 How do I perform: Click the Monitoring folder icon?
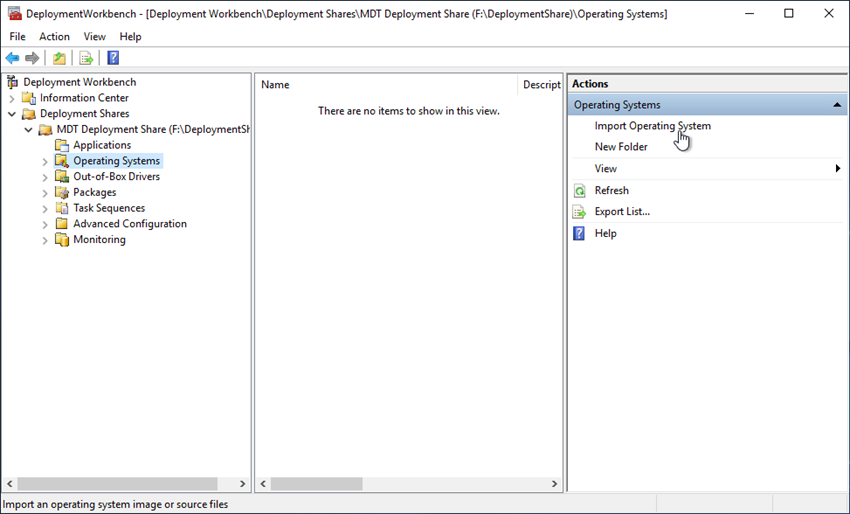coord(62,240)
